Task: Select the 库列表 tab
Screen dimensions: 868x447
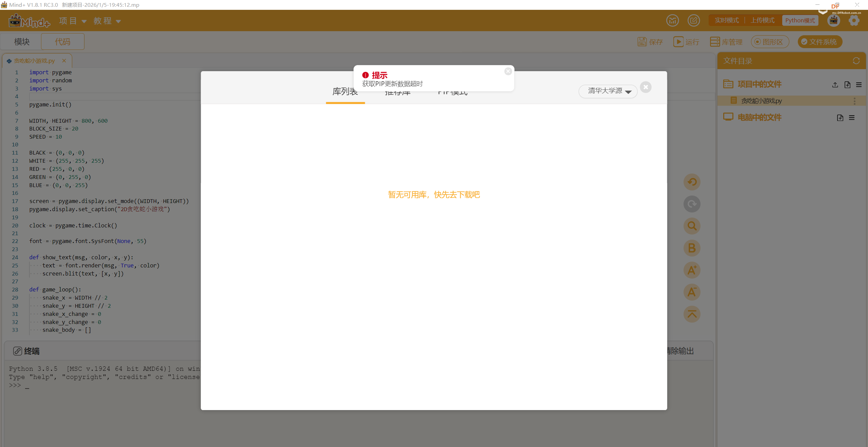Action: [345, 92]
